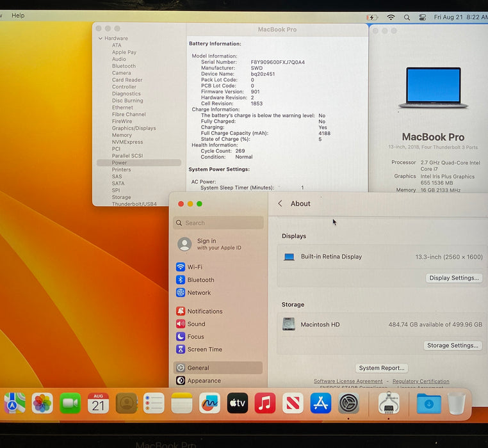This screenshot has width=488, height=448.
Task: Select ATA in System Information sidebar
Action: (117, 45)
